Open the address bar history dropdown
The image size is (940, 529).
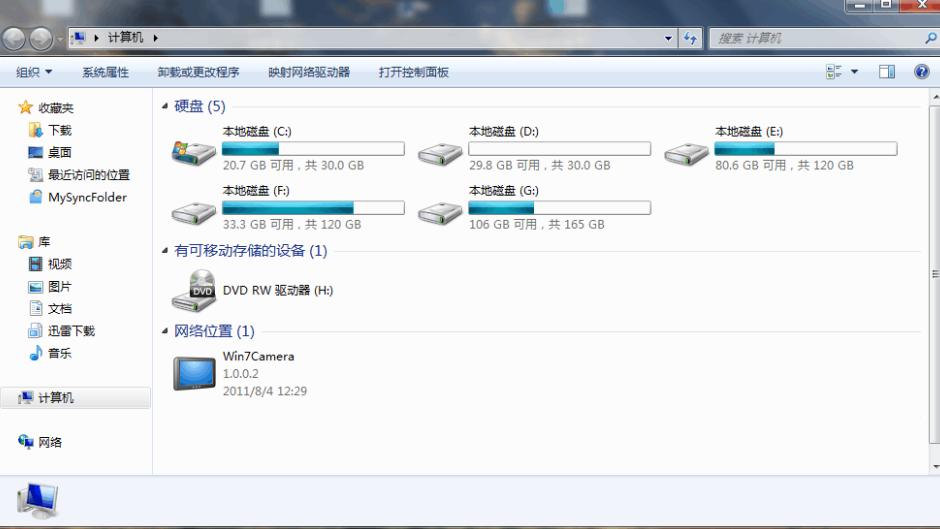tap(668, 38)
